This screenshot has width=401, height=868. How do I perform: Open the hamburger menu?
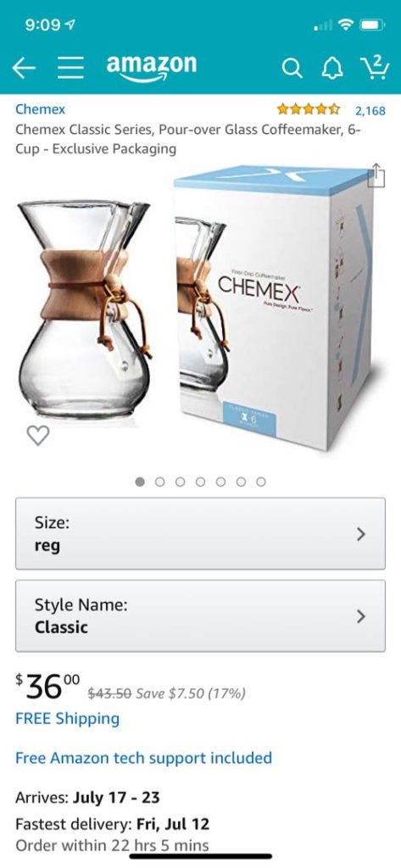(x=70, y=68)
